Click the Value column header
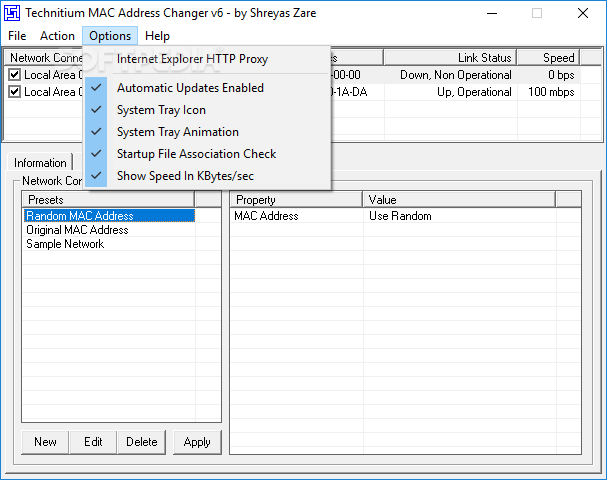 point(459,200)
